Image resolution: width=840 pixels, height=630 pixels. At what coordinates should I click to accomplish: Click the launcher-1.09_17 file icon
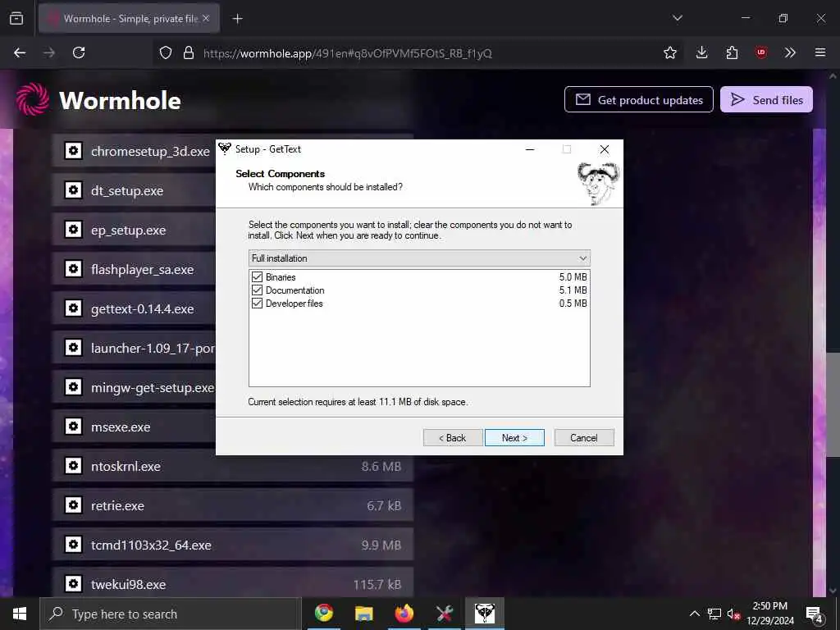coord(73,347)
